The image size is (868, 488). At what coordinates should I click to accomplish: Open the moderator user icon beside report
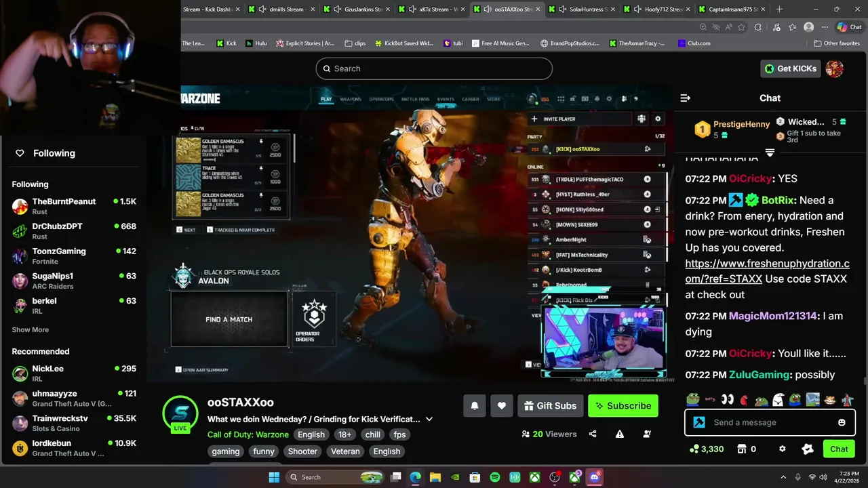647,434
